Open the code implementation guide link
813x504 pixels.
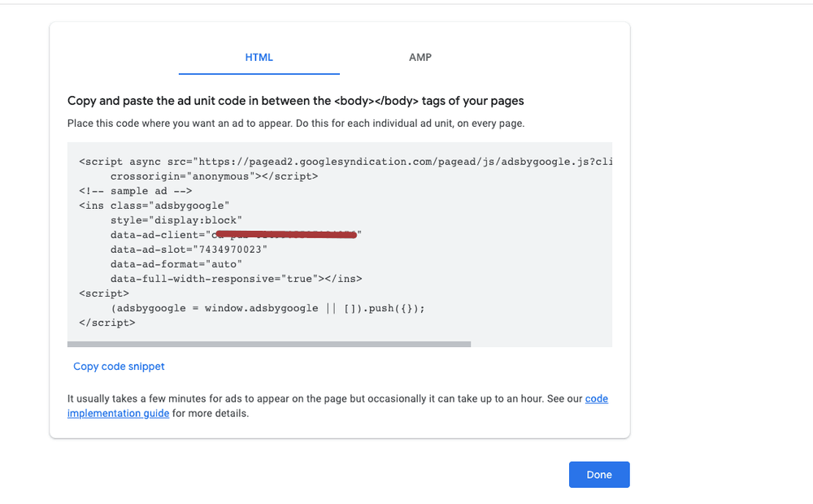coord(118,413)
